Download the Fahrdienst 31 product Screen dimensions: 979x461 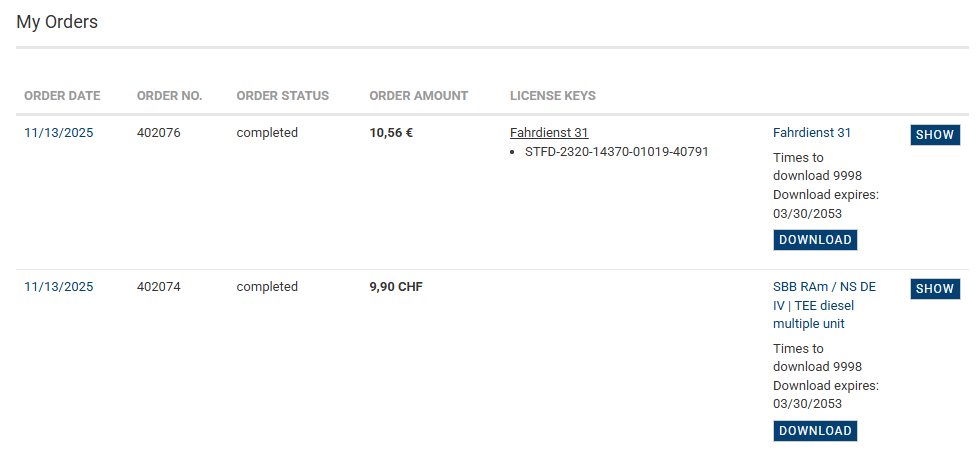[815, 240]
